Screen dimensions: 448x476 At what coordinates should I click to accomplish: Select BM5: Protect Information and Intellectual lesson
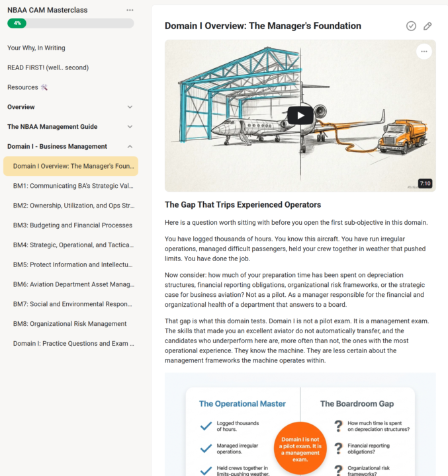(x=73, y=264)
